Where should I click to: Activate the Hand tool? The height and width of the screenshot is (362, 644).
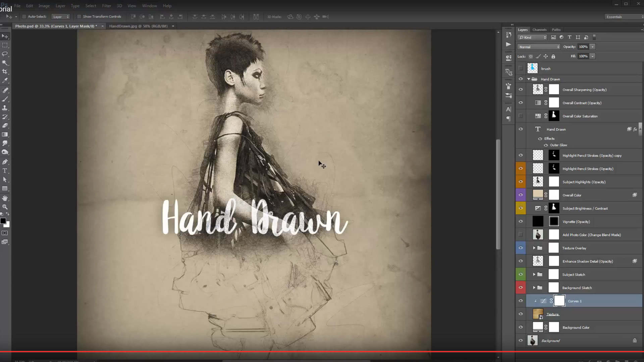click(x=5, y=198)
